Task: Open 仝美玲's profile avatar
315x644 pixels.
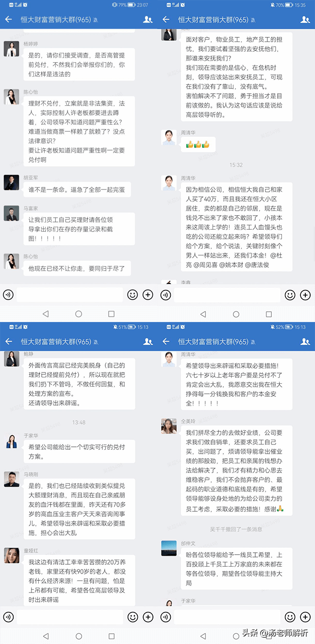Action: click(169, 425)
